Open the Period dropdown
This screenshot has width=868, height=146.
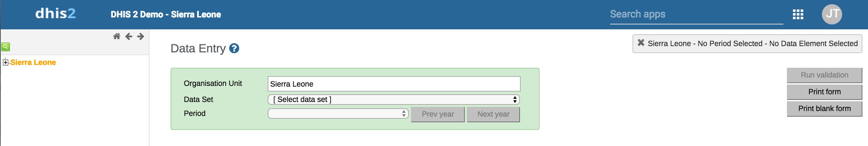coord(338,114)
